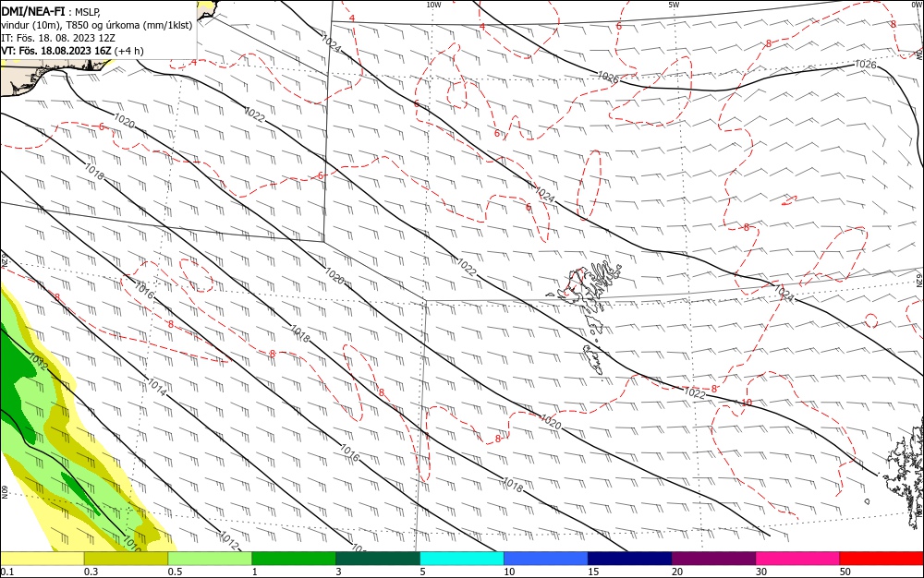Click the "VT: Fös. 18.08.2023 16Z (+4 h)" line

click(72, 51)
